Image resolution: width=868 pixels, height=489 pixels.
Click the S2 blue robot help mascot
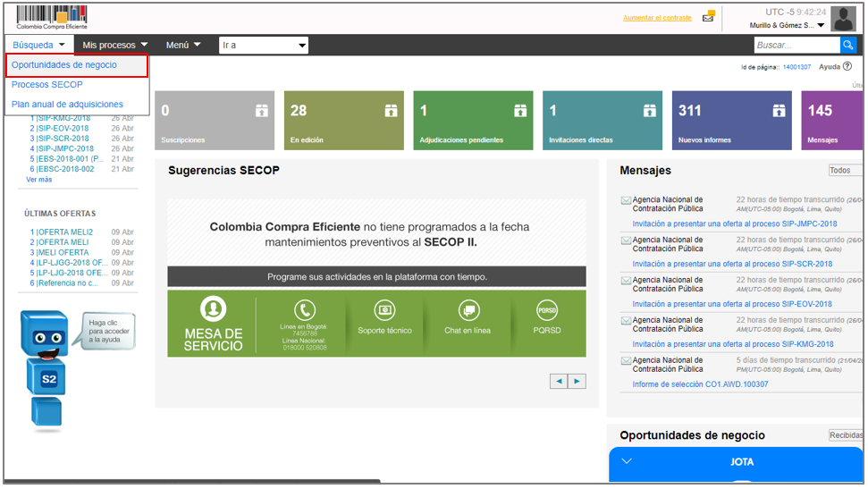click(x=46, y=370)
